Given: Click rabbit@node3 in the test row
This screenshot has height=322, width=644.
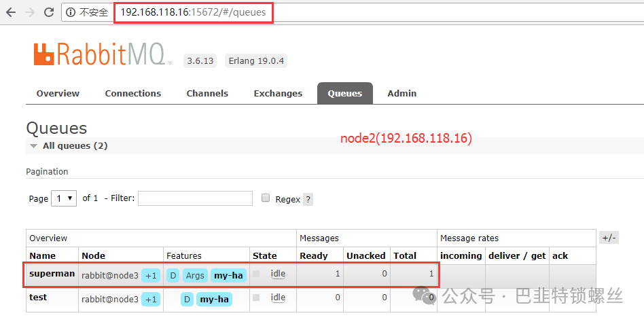Looking at the screenshot, I should coord(110,300).
